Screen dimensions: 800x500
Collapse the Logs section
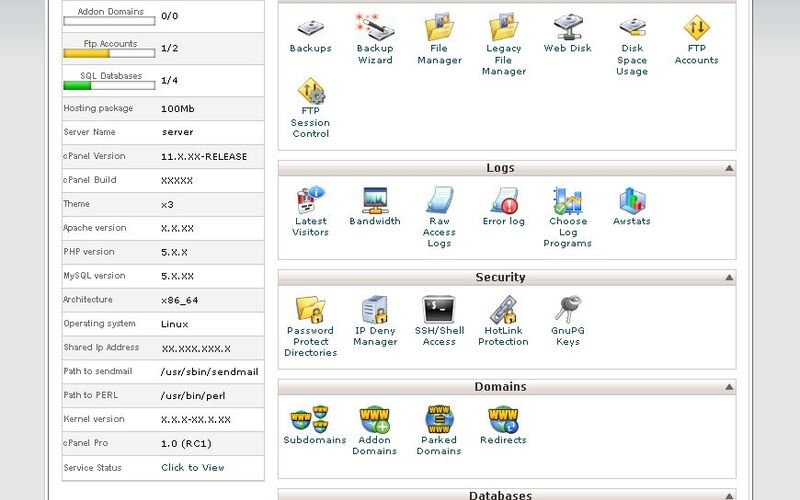pos(729,168)
